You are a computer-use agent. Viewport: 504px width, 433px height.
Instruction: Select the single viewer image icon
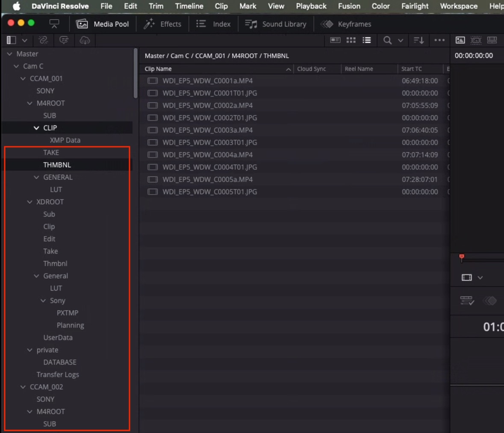460,40
